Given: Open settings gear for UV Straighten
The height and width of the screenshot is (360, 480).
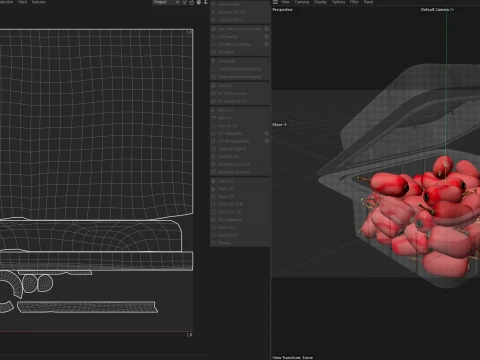Looking at the screenshot, I should coord(266,133).
